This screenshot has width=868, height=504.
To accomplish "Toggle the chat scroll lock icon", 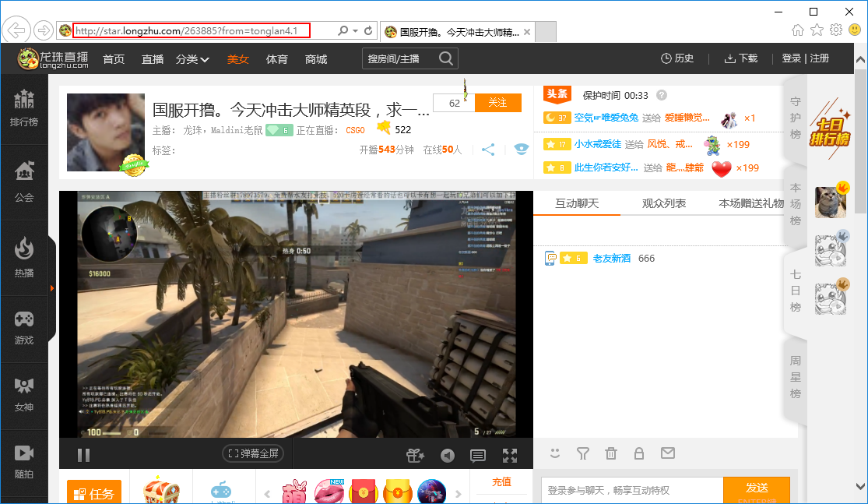I will point(639,453).
